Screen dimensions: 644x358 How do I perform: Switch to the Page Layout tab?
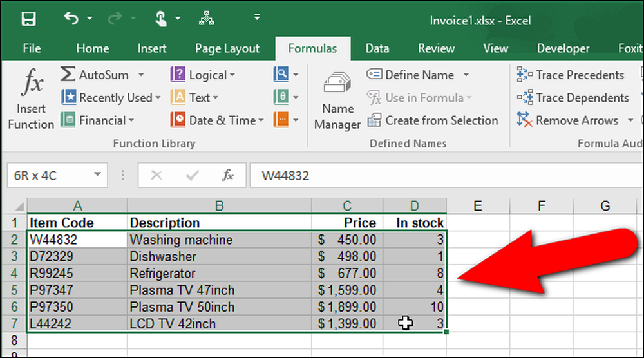(x=227, y=48)
